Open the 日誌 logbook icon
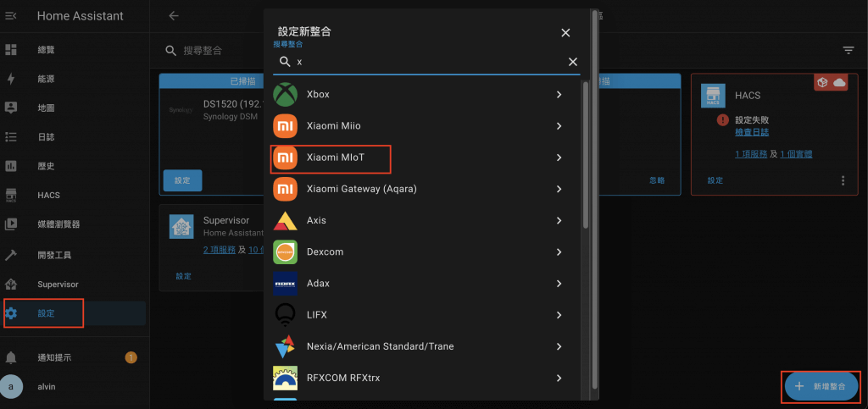Viewport: 868px width, 409px height. 11,137
